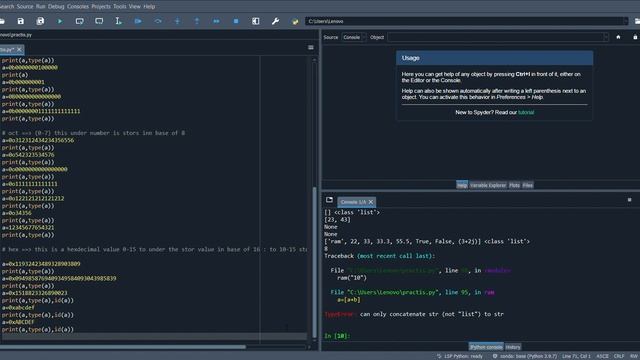Click the debugger continue icon
This screenshot has width=640, height=360.
(x=216, y=21)
